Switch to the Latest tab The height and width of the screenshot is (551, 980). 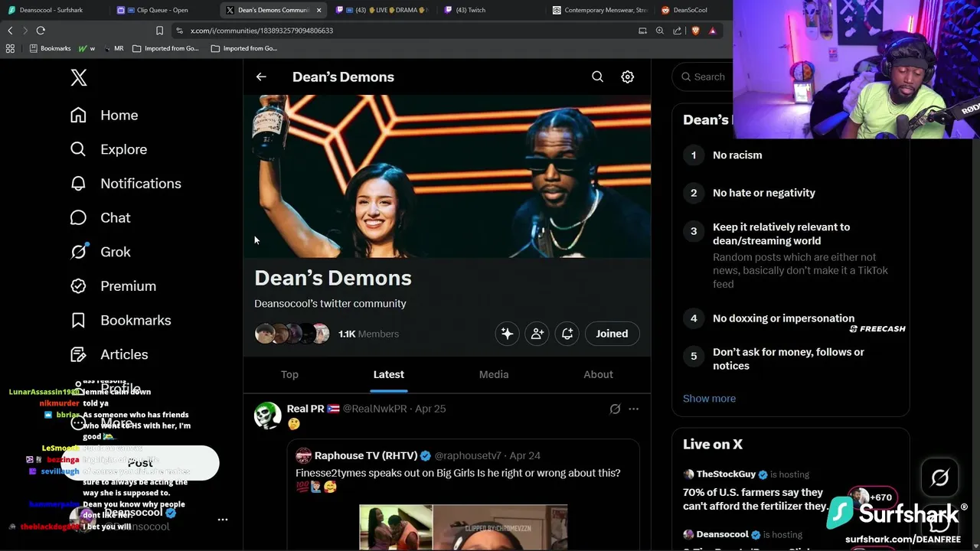(389, 374)
